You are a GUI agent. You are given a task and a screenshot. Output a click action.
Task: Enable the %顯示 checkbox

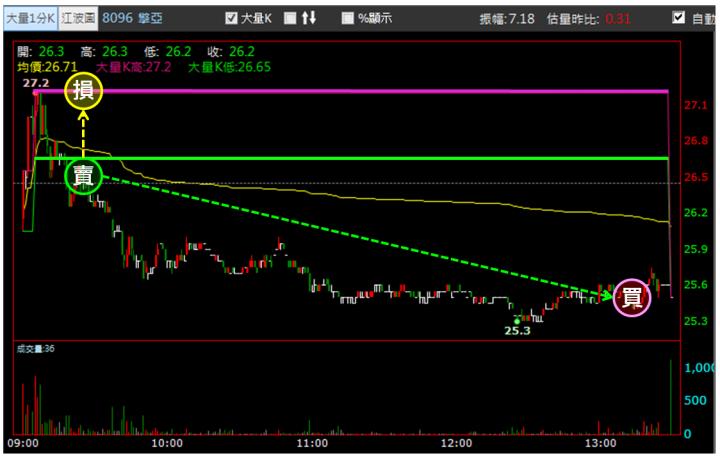point(348,18)
